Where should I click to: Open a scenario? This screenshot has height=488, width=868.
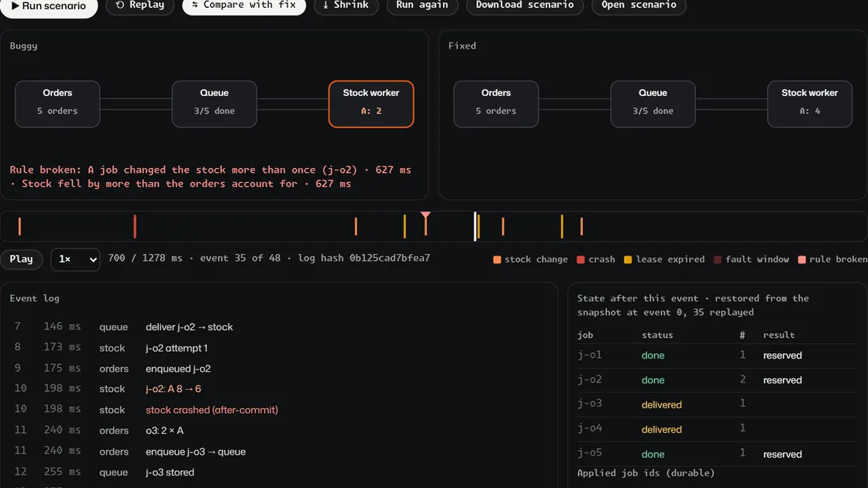click(639, 5)
